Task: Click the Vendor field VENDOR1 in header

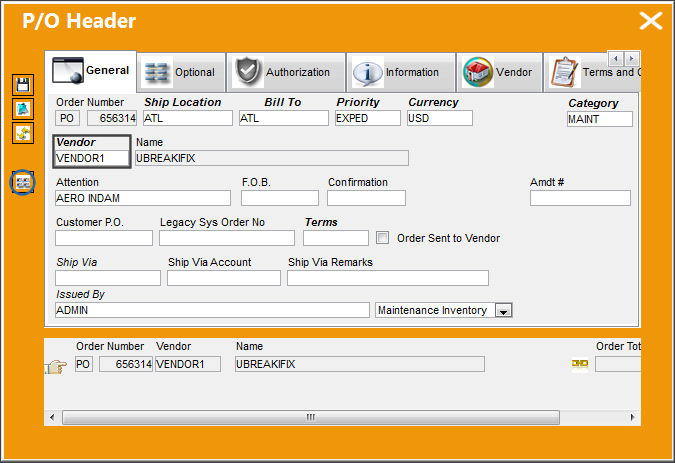Action: click(92, 158)
